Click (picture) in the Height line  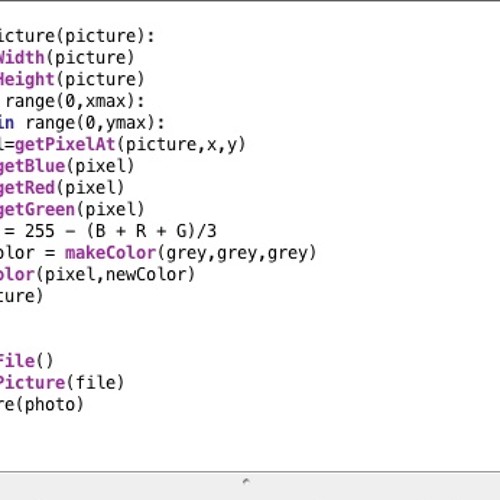[100, 80]
